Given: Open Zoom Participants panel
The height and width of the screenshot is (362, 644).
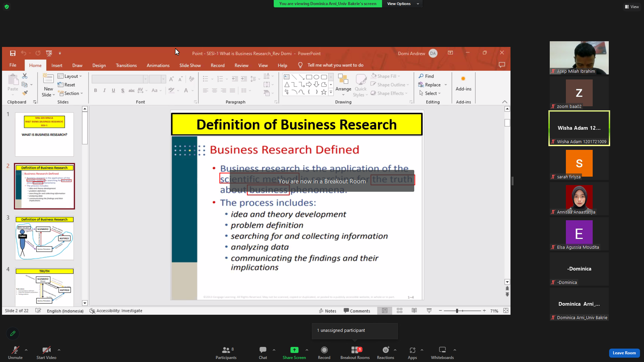Looking at the screenshot, I should pyautogui.click(x=226, y=353).
